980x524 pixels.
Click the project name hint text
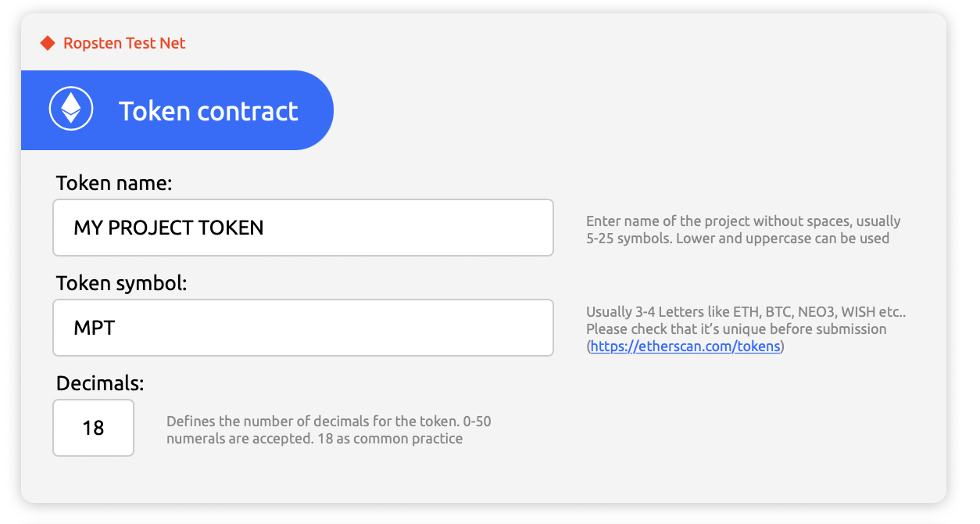tap(743, 221)
